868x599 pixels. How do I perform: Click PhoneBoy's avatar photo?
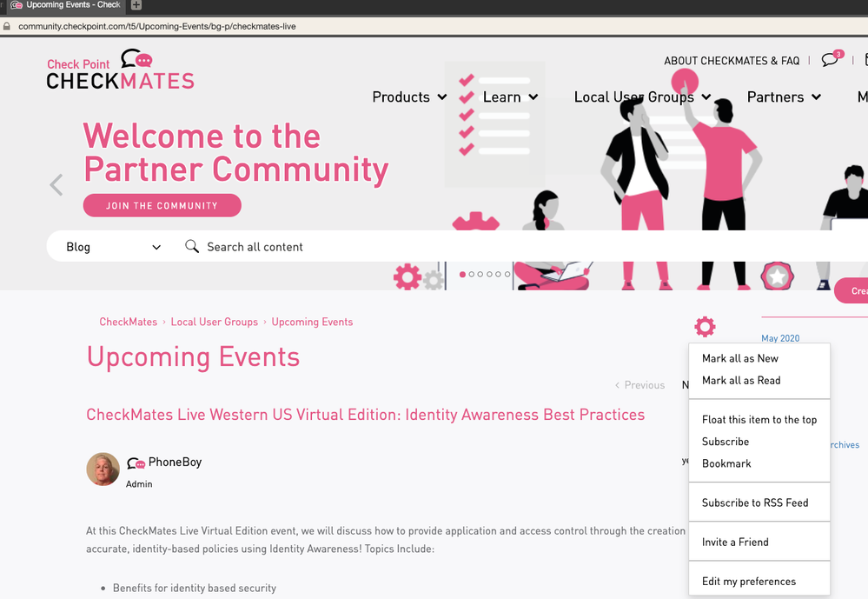(x=103, y=469)
